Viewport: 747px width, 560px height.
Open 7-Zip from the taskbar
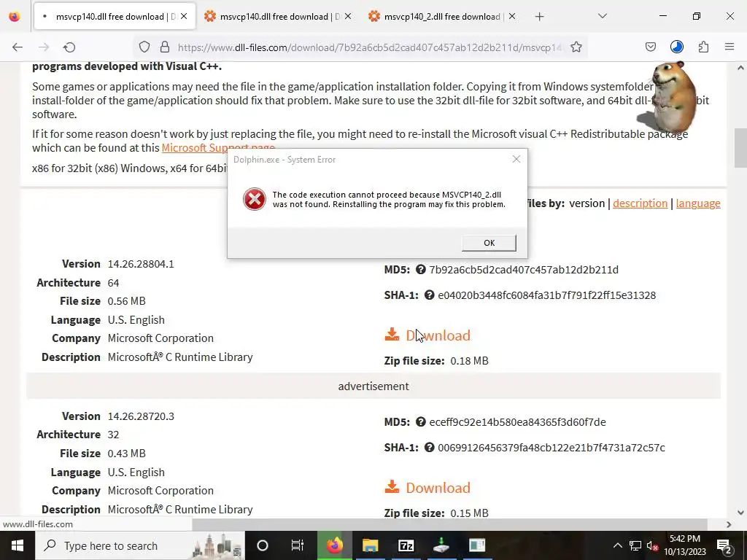(406, 545)
